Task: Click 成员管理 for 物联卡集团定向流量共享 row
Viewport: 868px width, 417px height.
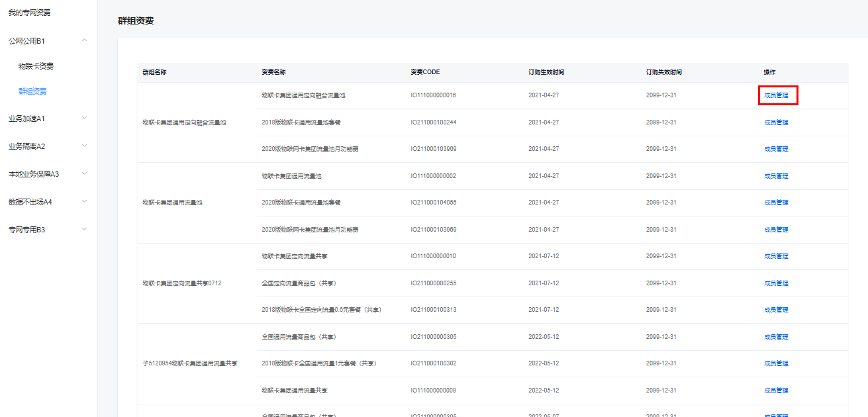Action: [776, 256]
